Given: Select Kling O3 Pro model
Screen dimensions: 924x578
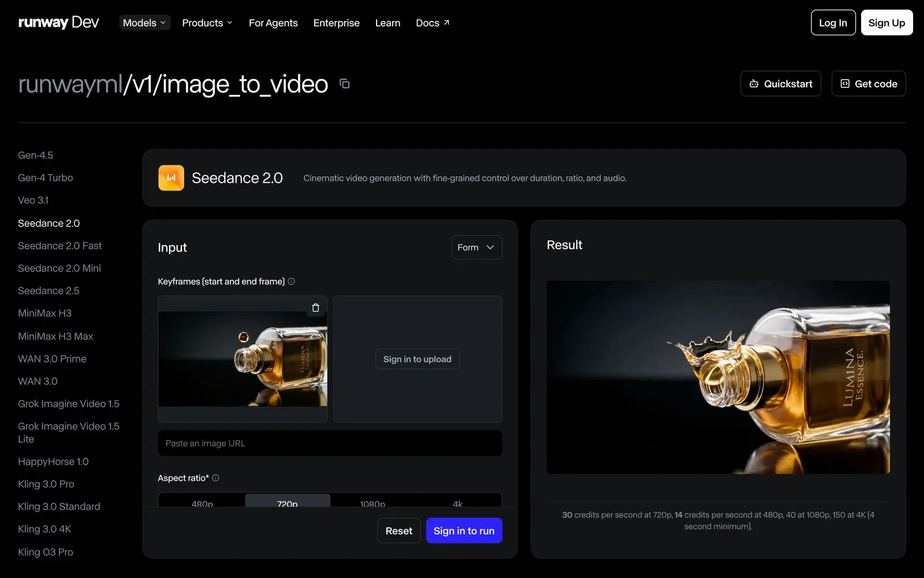Looking at the screenshot, I should point(45,552).
